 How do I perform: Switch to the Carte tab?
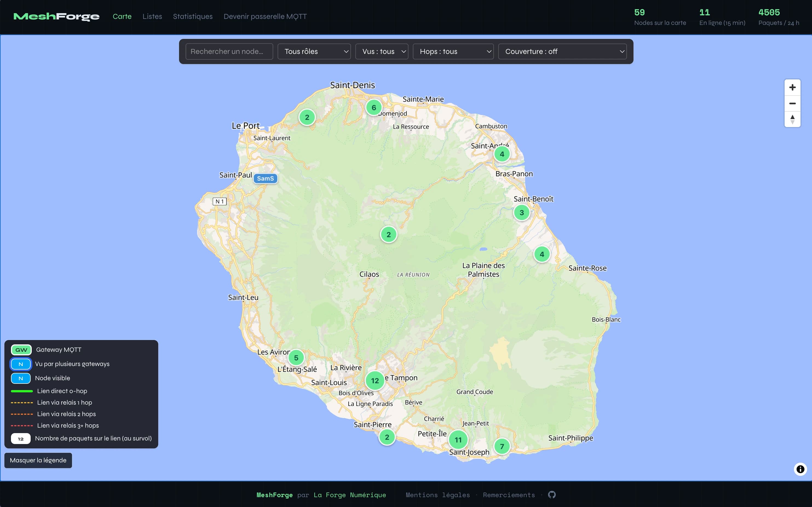point(122,16)
